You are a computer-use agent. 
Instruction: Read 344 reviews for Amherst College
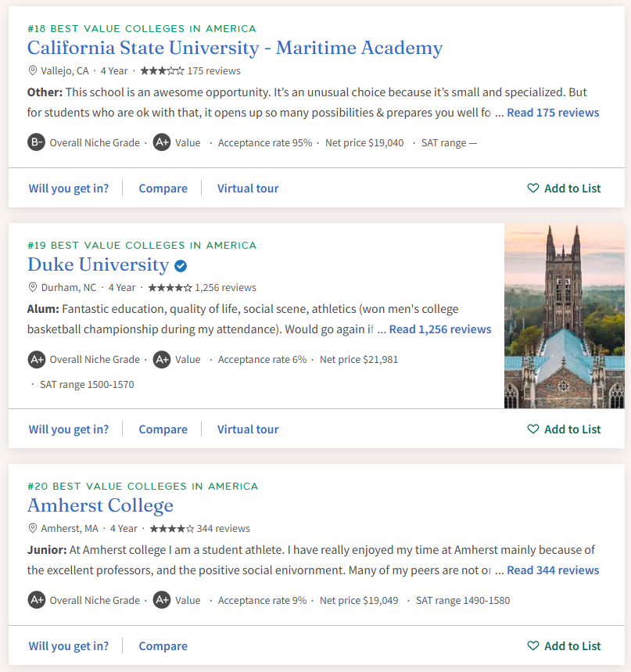[x=553, y=570]
